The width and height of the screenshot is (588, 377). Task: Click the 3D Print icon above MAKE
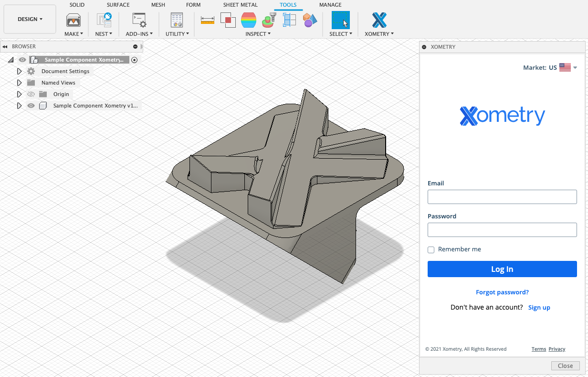[x=73, y=20]
